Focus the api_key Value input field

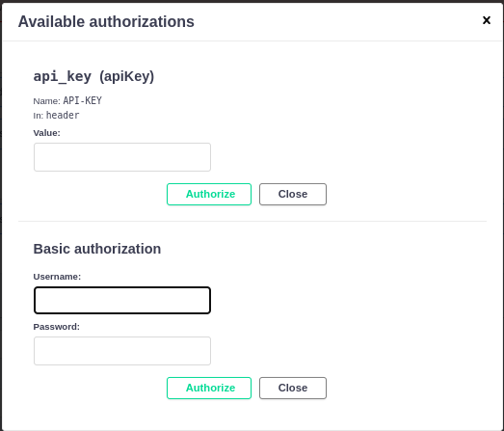coord(122,157)
